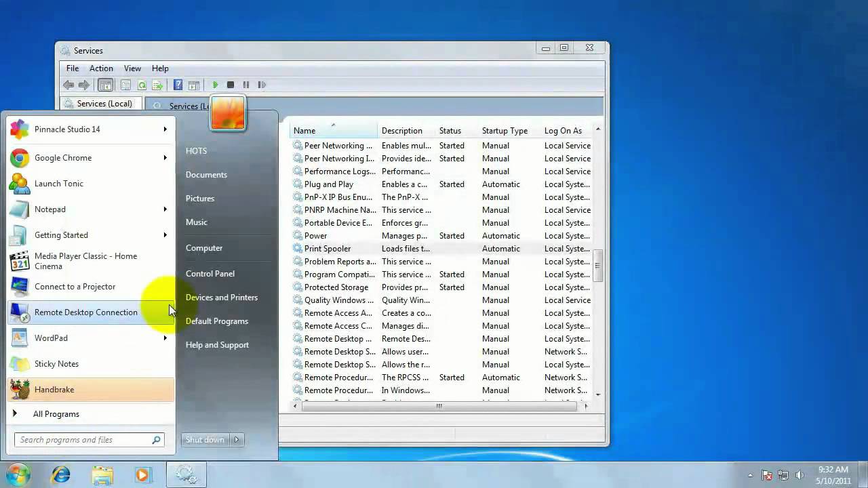Open Default Programs link
This screenshot has width=868, height=488.
(x=217, y=321)
